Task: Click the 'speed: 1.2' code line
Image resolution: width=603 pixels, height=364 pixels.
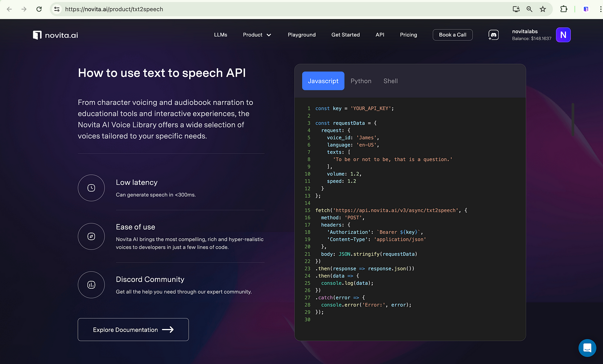Action: 341,181
